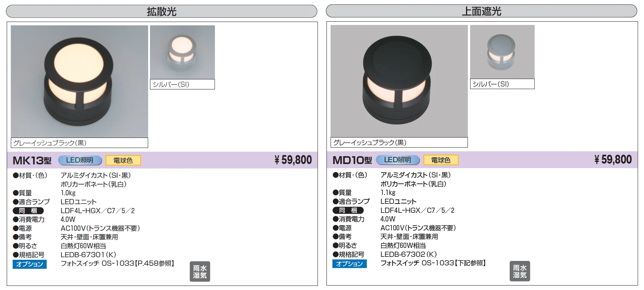This screenshot has height=290, width=644.
Task: Click MD10 ポリカーボネート(乳白) text
Action: (x=413, y=184)
